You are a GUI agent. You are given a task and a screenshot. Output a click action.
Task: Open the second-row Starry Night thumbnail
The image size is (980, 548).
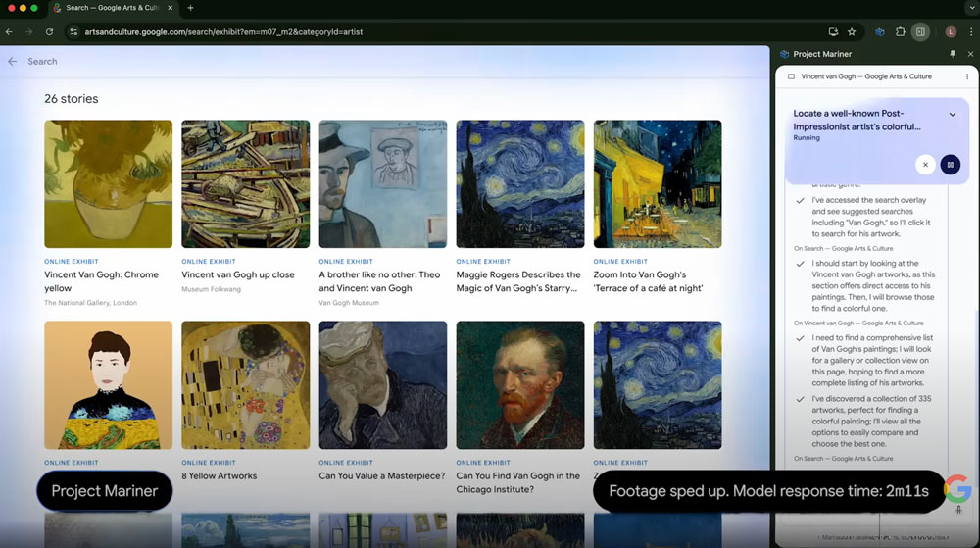(658, 385)
